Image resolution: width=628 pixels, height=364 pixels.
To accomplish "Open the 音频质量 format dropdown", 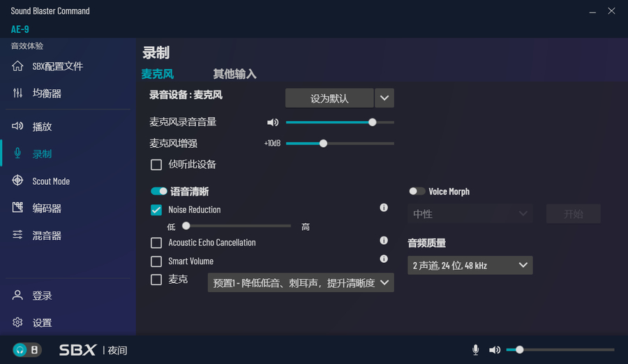I will [470, 265].
